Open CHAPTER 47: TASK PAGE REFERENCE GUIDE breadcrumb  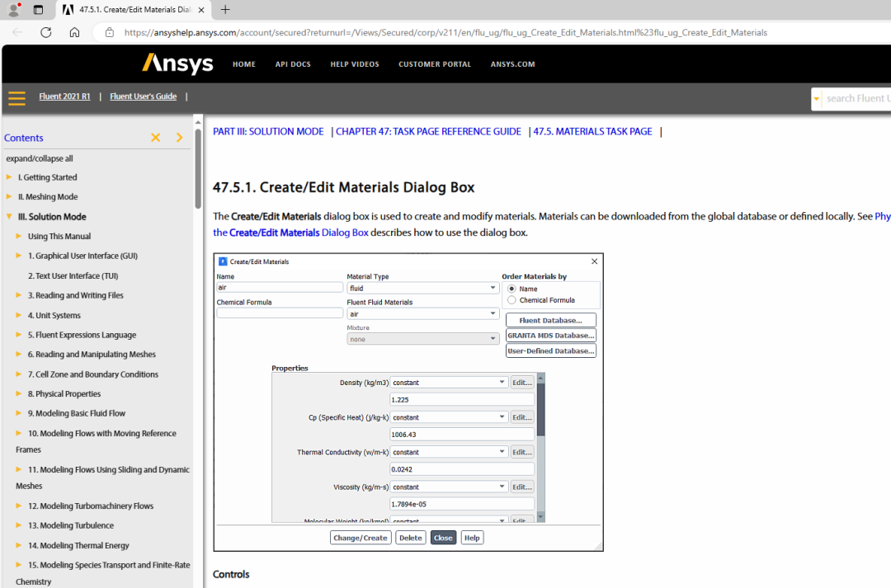pyautogui.click(x=428, y=131)
